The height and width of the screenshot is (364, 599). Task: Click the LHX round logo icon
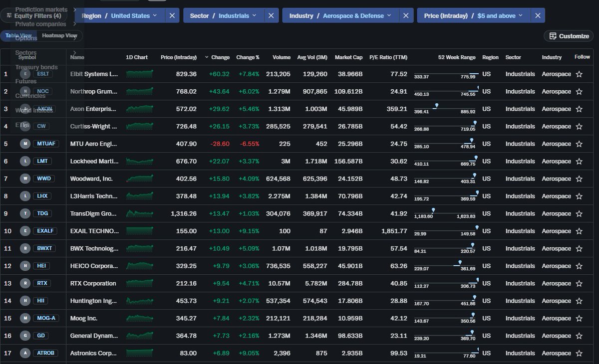click(24, 196)
